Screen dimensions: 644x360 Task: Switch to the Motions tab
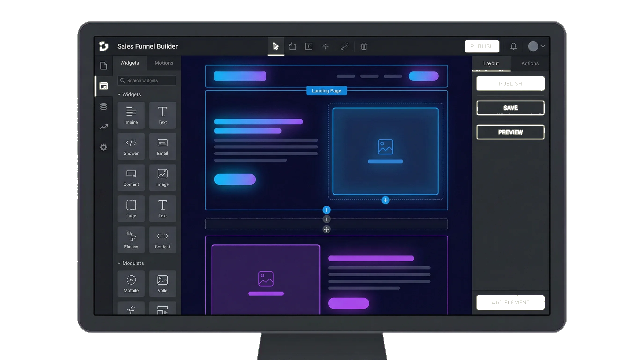pos(164,63)
